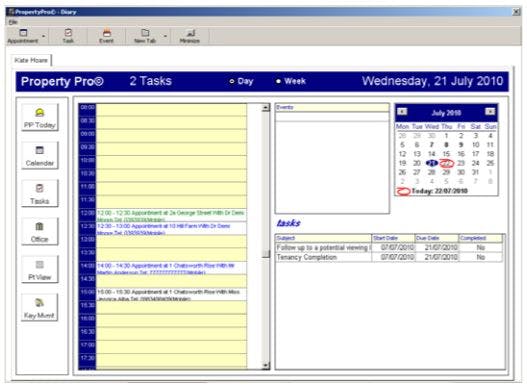Create a new Task from toolbar

pos(68,36)
